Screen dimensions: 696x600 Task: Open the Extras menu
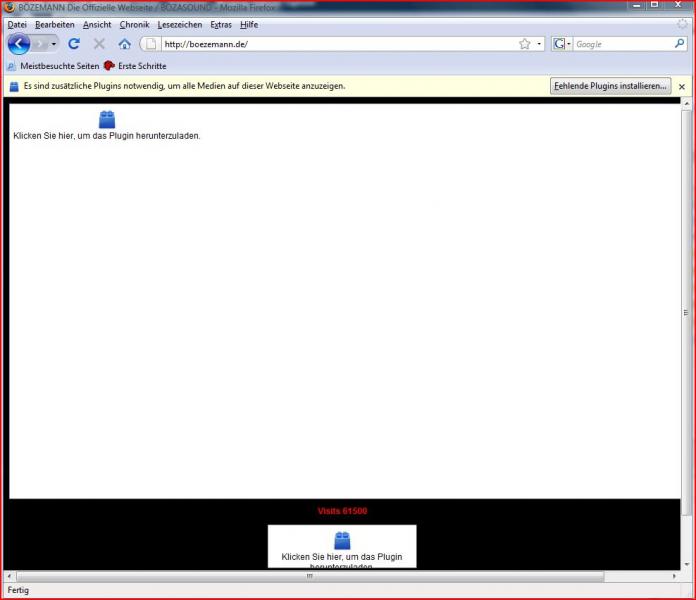220,24
